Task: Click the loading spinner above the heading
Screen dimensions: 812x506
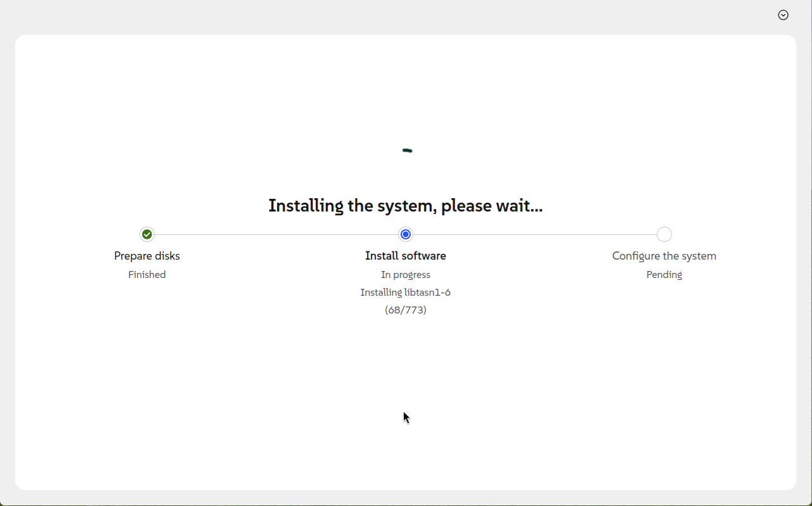Action: click(406, 151)
